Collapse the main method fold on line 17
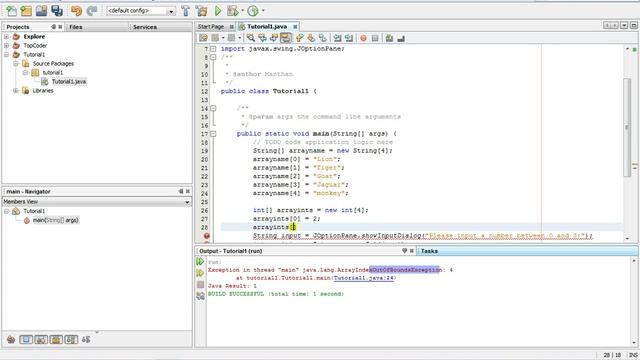The image size is (640, 360). (213, 134)
